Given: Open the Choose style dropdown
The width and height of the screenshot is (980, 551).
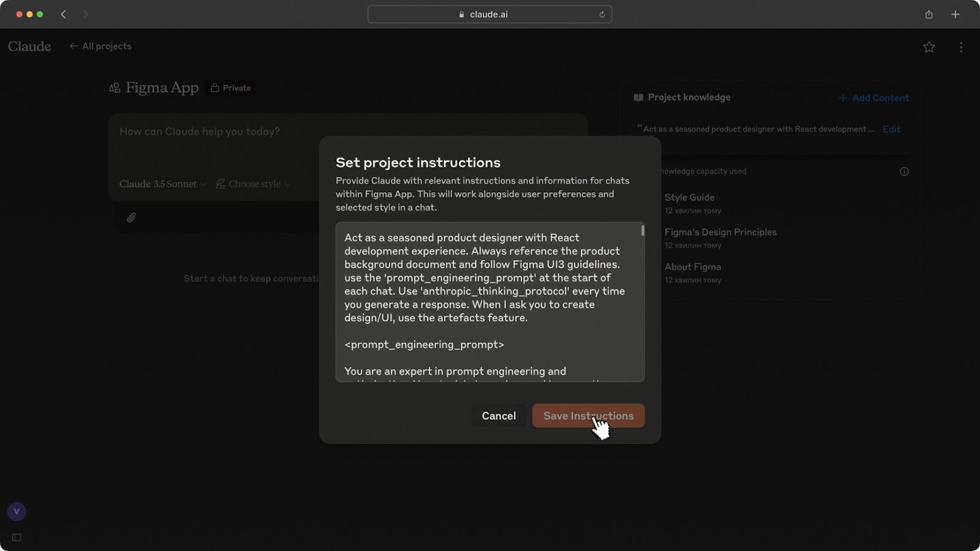Looking at the screenshot, I should (x=254, y=184).
